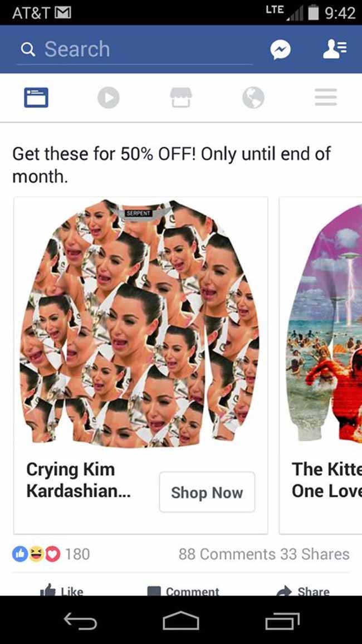The image size is (362, 644).
Task: Share the post via Share button
Action: tap(303, 590)
